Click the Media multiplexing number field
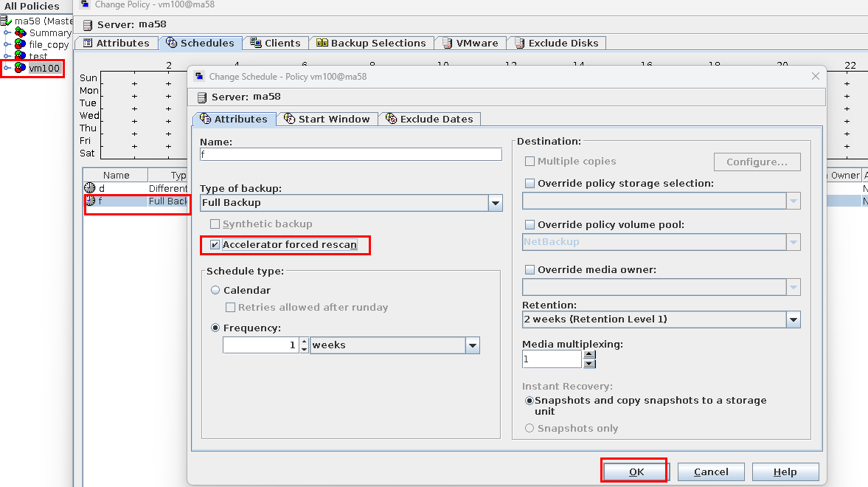868x487 pixels. click(x=552, y=359)
